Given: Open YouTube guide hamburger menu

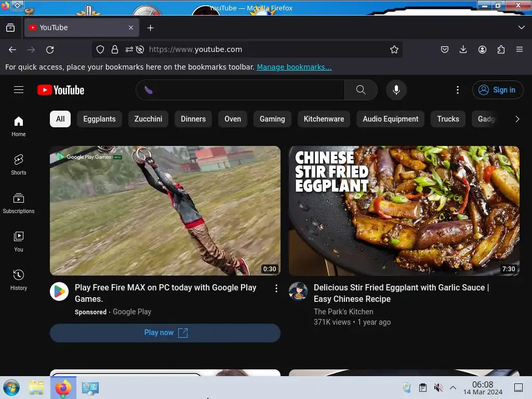Looking at the screenshot, I should tap(19, 90).
